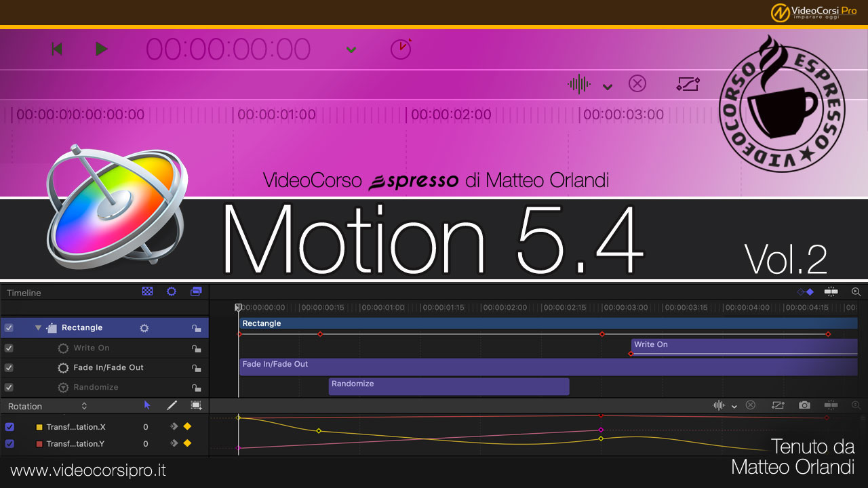Viewport: 868px width, 488px height.
Task: Click the Write On behavior gear icon
Action: [x=63, y=348]
